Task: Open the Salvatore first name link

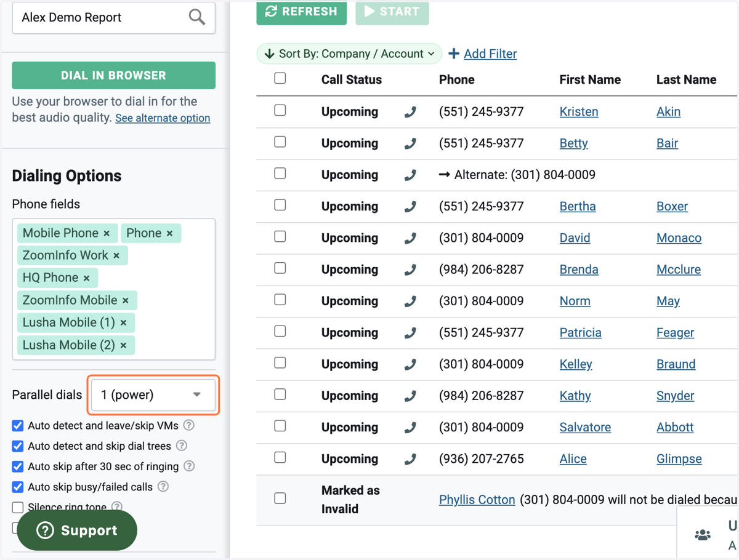Action: 585,427
